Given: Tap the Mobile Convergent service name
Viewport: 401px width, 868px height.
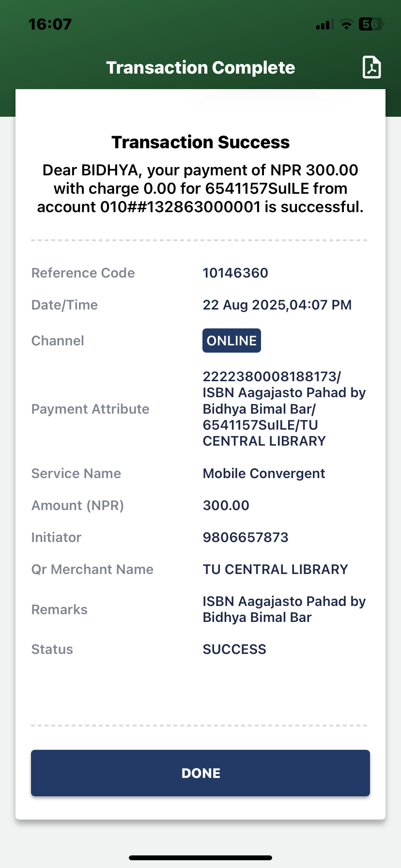Looking at the screenshot, I should [264, 473].
